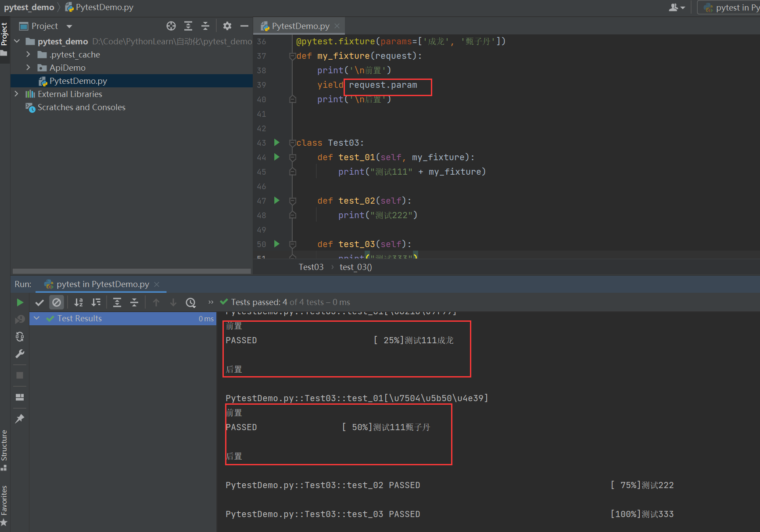The image size is (760, 532).
Task: Toggle show passed tests
Action: pos(39,302)
